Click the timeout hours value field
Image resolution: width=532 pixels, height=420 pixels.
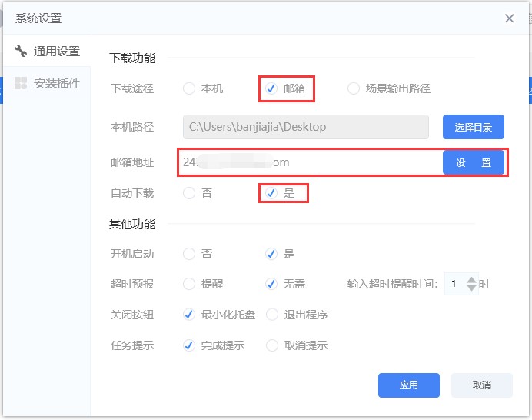[455, 284]
